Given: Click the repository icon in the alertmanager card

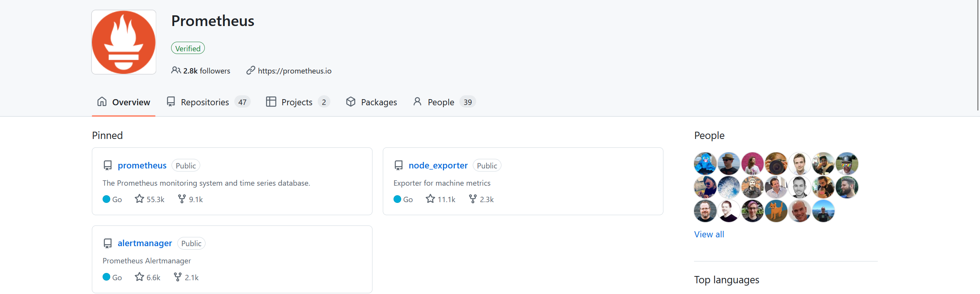Looking at the screenshot, I should (108, 243).
